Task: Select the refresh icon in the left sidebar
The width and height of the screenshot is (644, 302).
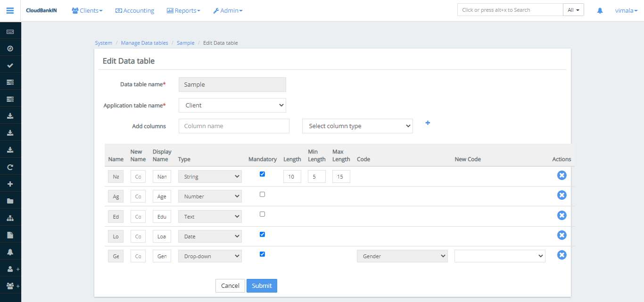Action: (10, 166)
